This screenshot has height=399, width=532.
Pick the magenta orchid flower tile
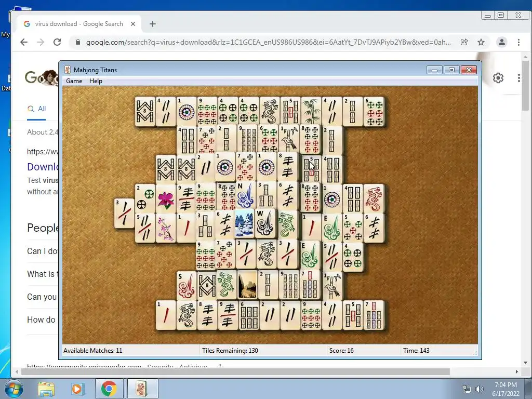(x=166, y=199)
